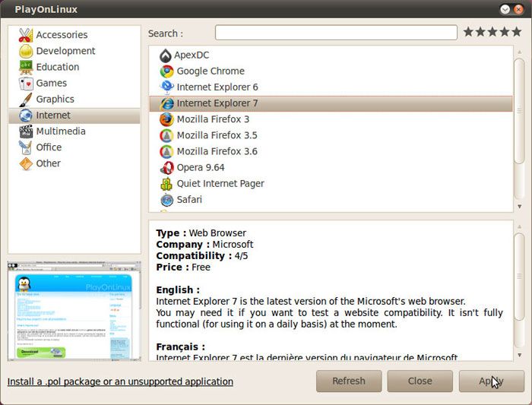The width and height of the screenshot is (532, 405).
Task: Select Safari from the list
Action: 331,199
